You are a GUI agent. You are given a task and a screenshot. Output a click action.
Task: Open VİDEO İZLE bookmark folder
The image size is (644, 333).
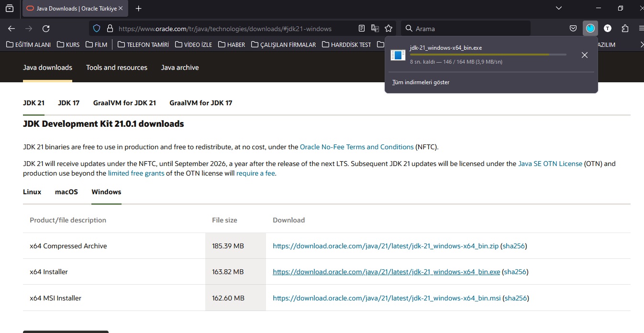click(193, 44)
